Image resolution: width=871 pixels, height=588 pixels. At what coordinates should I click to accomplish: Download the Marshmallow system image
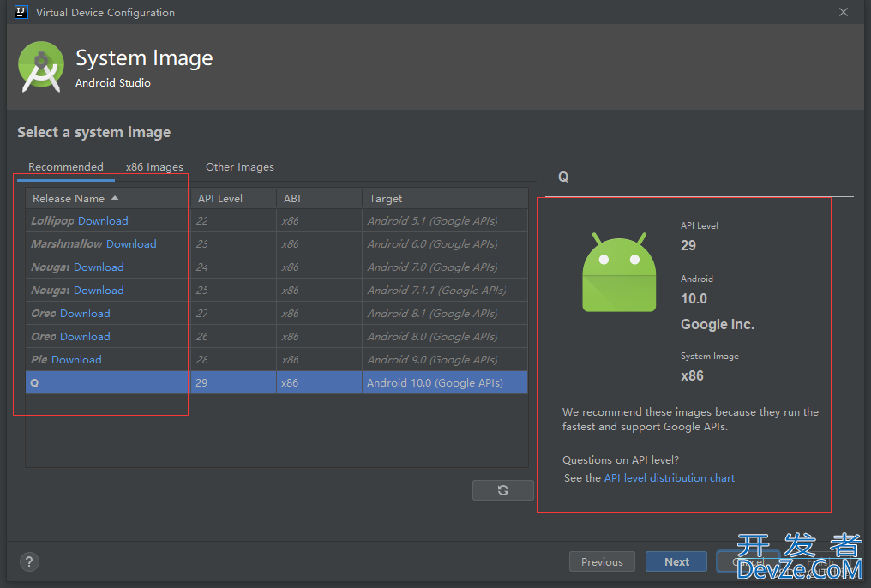(x=131, y=244)
